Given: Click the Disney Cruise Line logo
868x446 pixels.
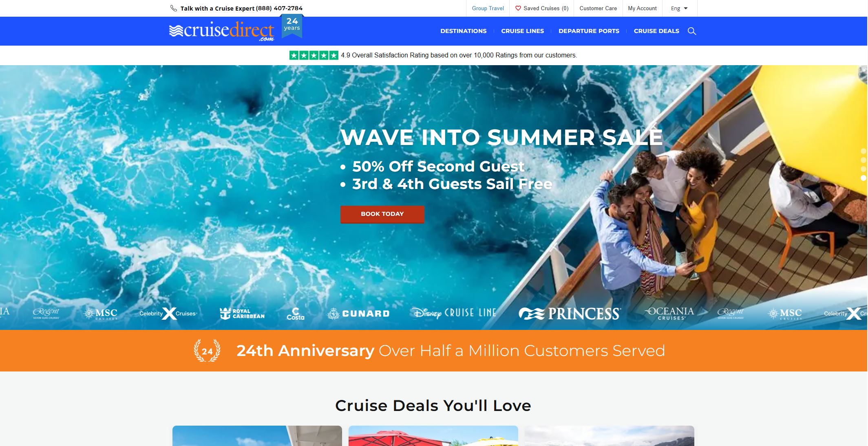Looking at the screenshot, I should coord(454,313).
